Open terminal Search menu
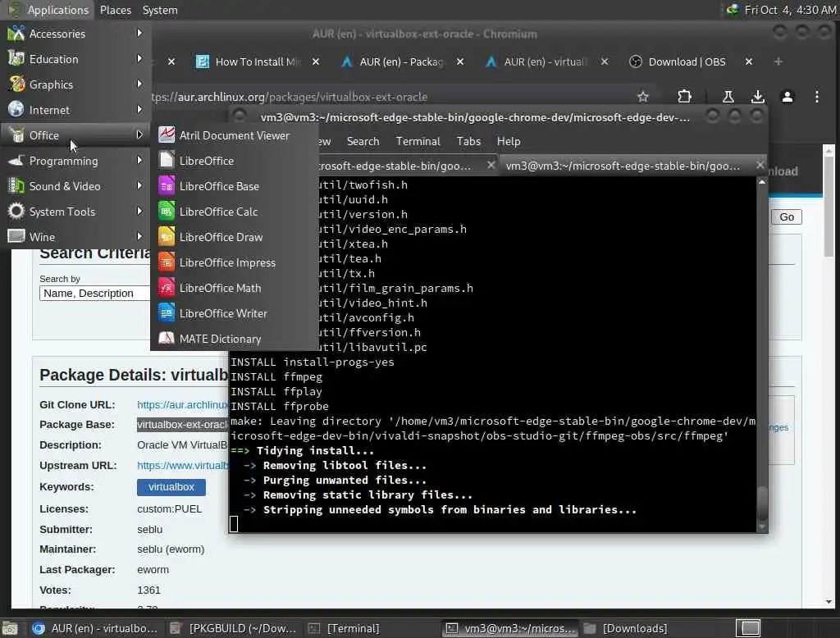Image resolution: width=840 pixels, height=638 pixels. tap(363, 141)
